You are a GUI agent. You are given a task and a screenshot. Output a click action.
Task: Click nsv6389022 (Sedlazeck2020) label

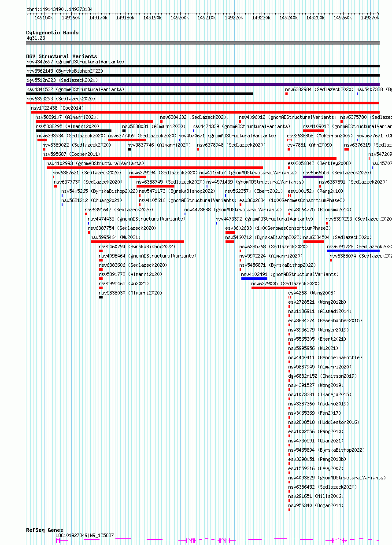click(77, 145)
